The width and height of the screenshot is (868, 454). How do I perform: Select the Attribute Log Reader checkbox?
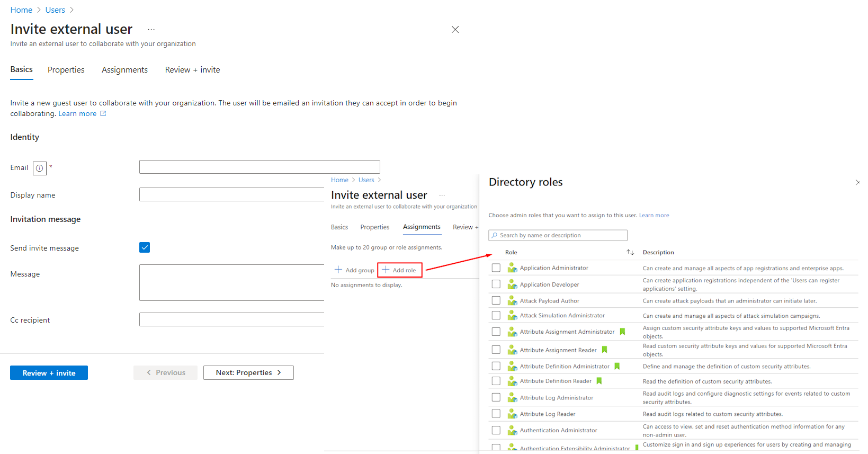pos(496,414)
